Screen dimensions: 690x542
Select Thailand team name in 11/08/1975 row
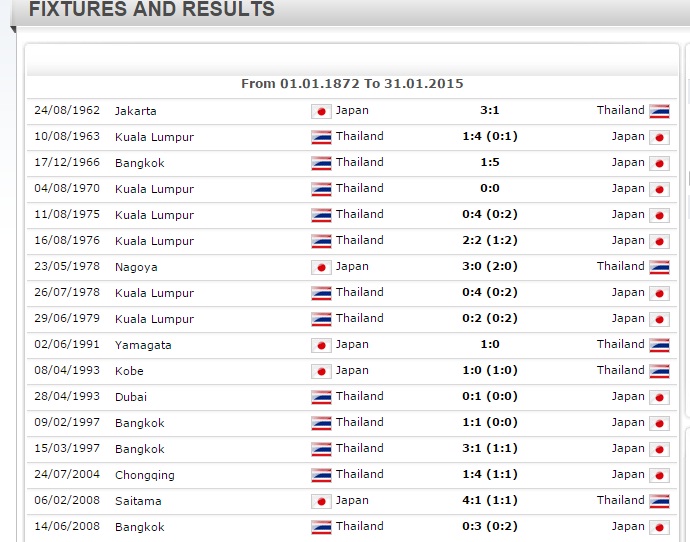pos(360,214)
